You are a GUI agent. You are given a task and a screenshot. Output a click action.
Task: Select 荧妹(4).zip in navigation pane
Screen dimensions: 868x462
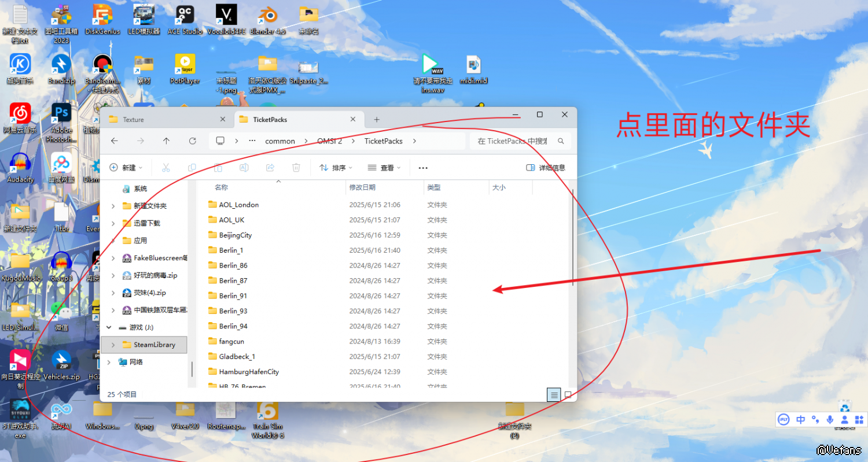(x=144, y=293)
